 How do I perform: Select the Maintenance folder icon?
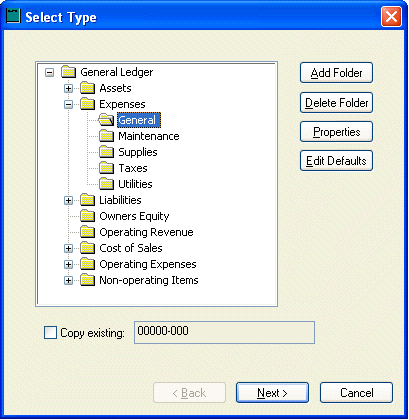(107, 136)
